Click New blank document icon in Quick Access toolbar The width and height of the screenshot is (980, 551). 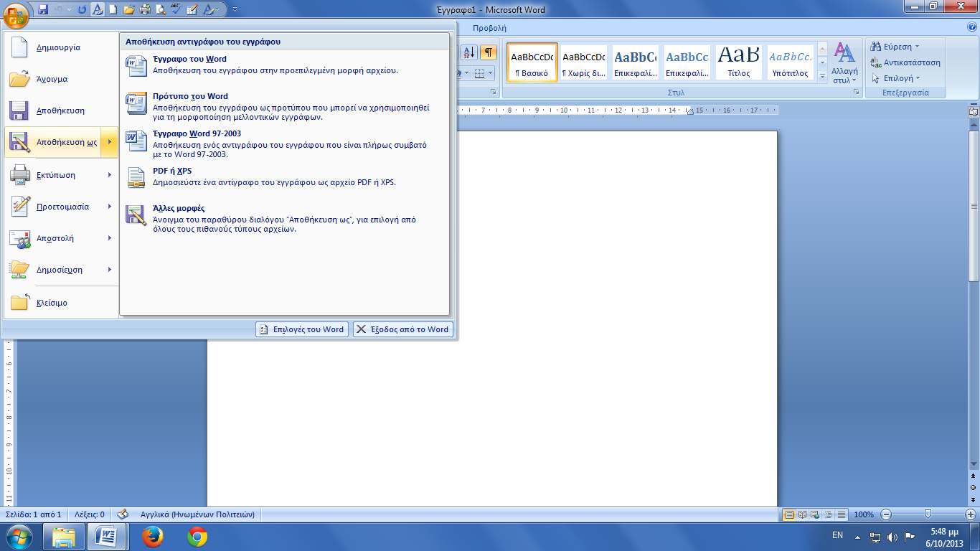(x=114, y=10)
